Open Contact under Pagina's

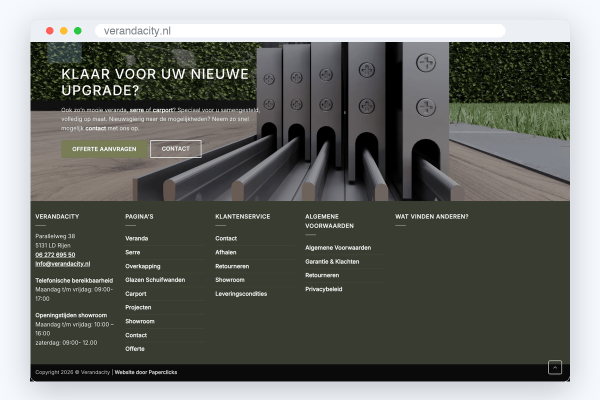(136, 335)
